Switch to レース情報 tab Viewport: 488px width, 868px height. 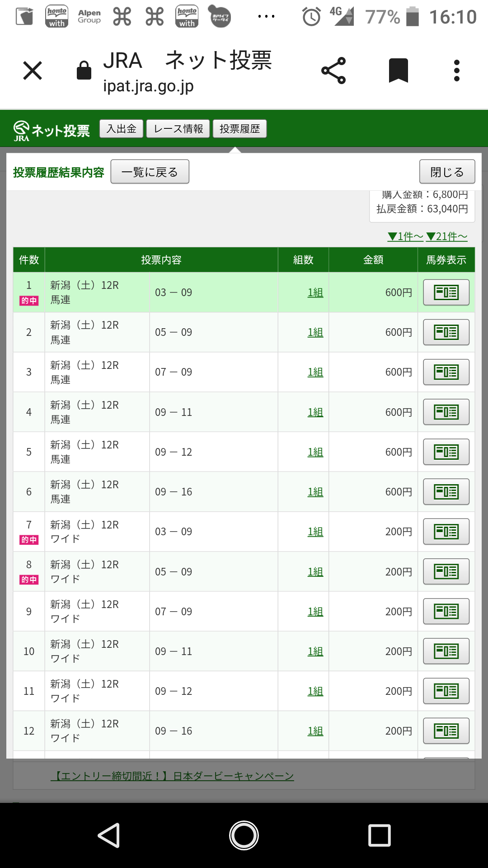[178, 129]
